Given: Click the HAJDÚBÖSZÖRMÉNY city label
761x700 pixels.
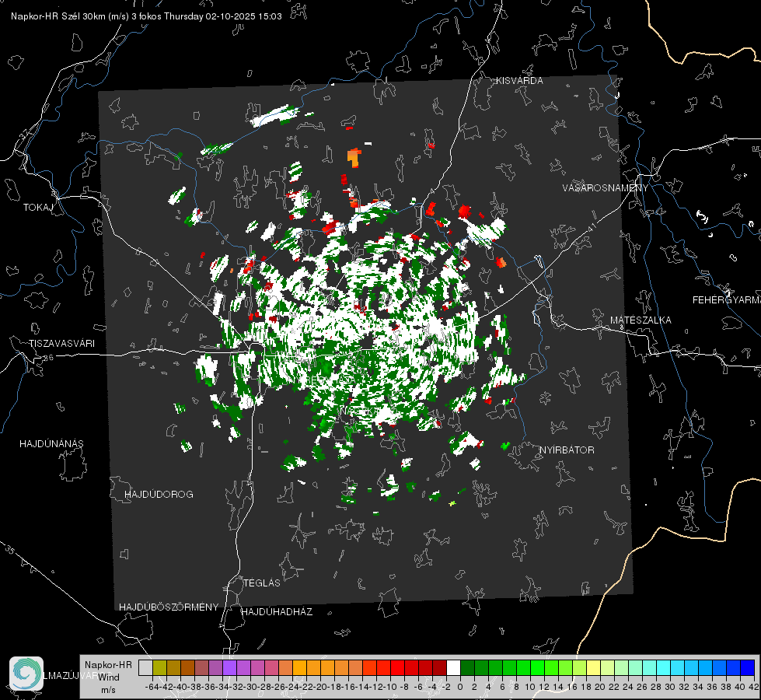Looking at the screenshot, I should [x=169, y=607].
